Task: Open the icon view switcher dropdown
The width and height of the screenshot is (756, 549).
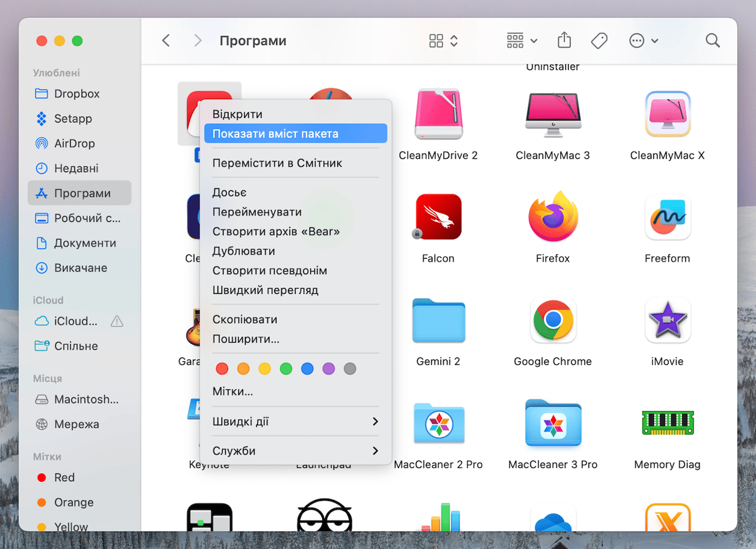Action: click(x=444, y=40)
